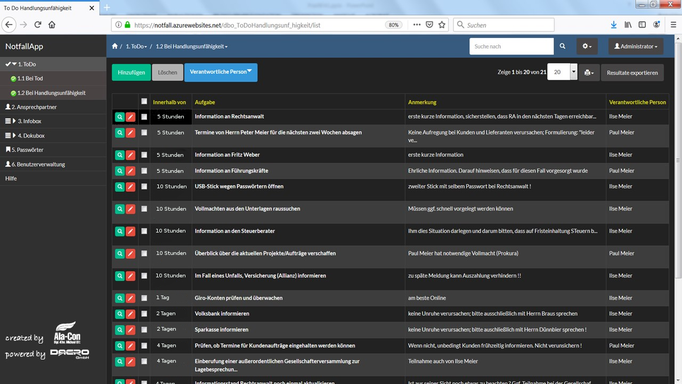This screenshot has width=682, height=384.
Task: Click the Löschen button
Action: tap(167, 73)
